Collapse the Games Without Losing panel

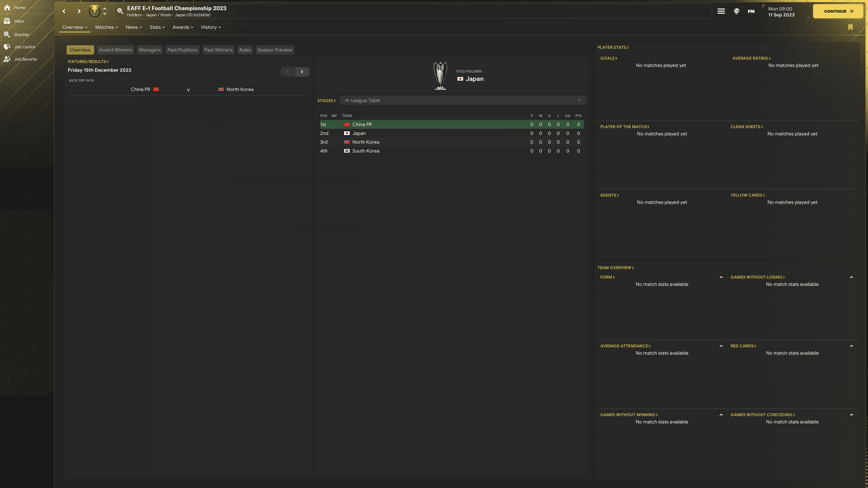851,277
